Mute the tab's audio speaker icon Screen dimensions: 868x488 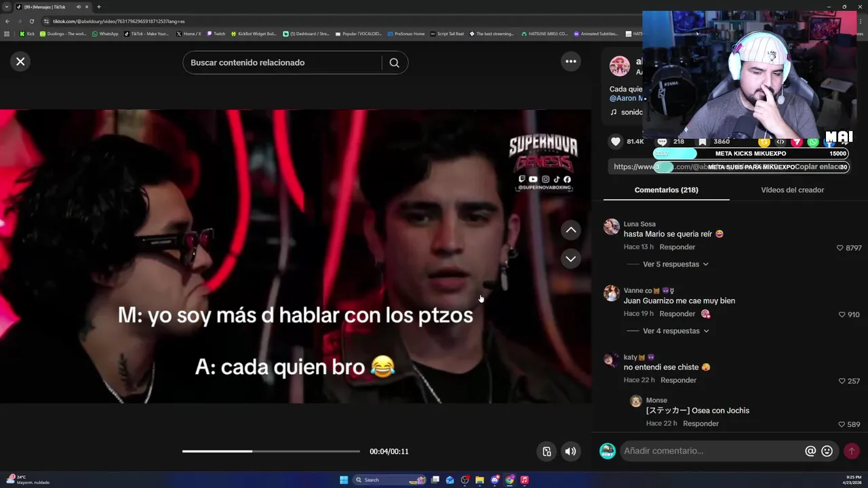(79, 7)
